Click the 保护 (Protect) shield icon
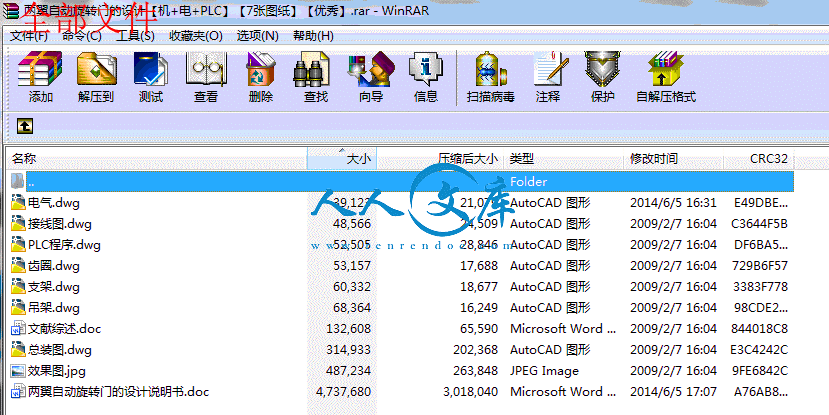Image resolution: width=829 pixels, height=415 pixels. tap(602, 69)
